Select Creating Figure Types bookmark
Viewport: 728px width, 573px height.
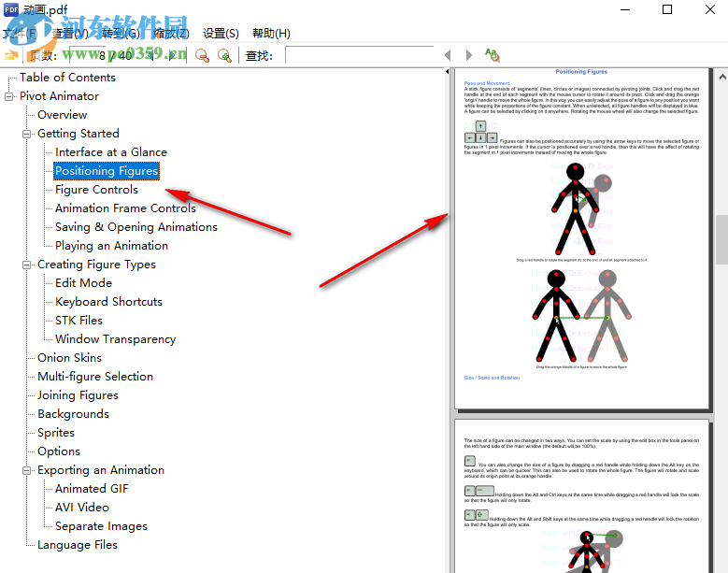[96, 265]
